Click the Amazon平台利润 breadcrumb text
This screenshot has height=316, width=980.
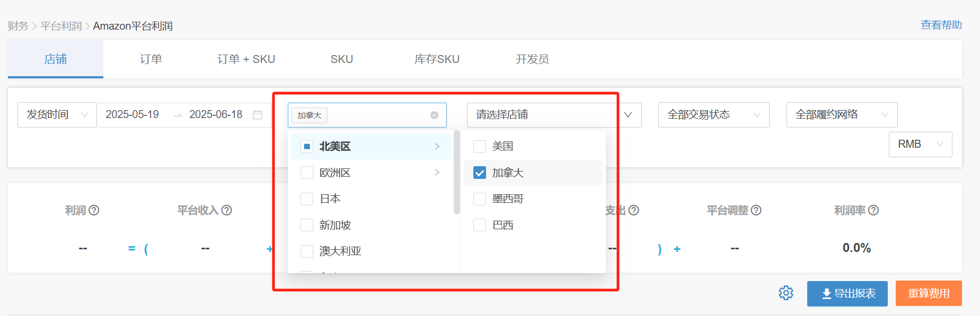click(133, 26)
